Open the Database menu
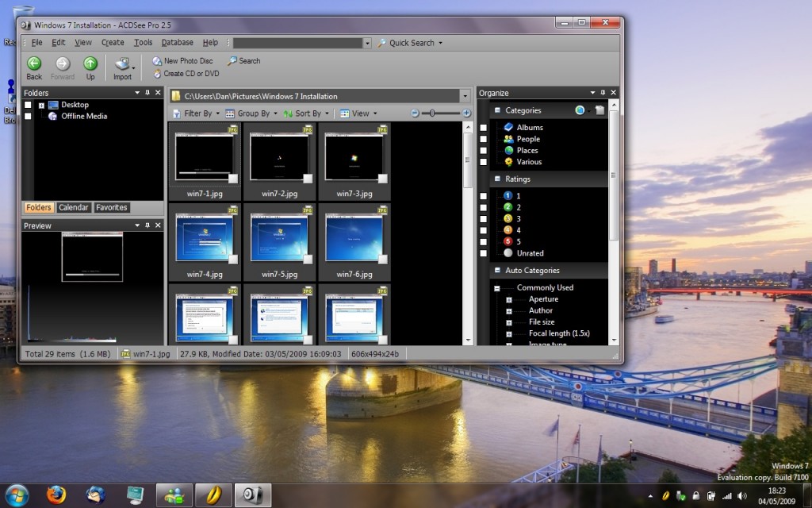812x508 pixels. (x=177, y=43)
